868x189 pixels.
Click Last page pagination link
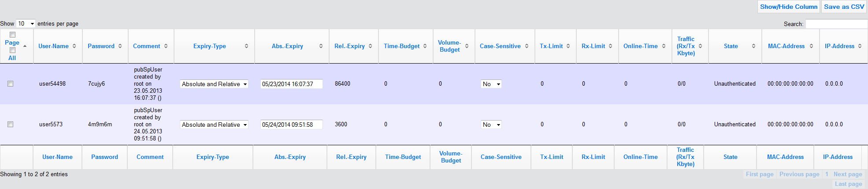[x=848, y=184]
